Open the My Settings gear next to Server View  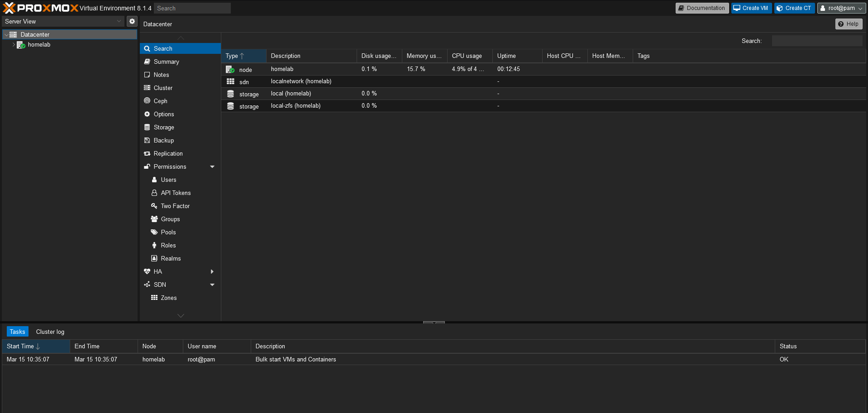point(132,21)
